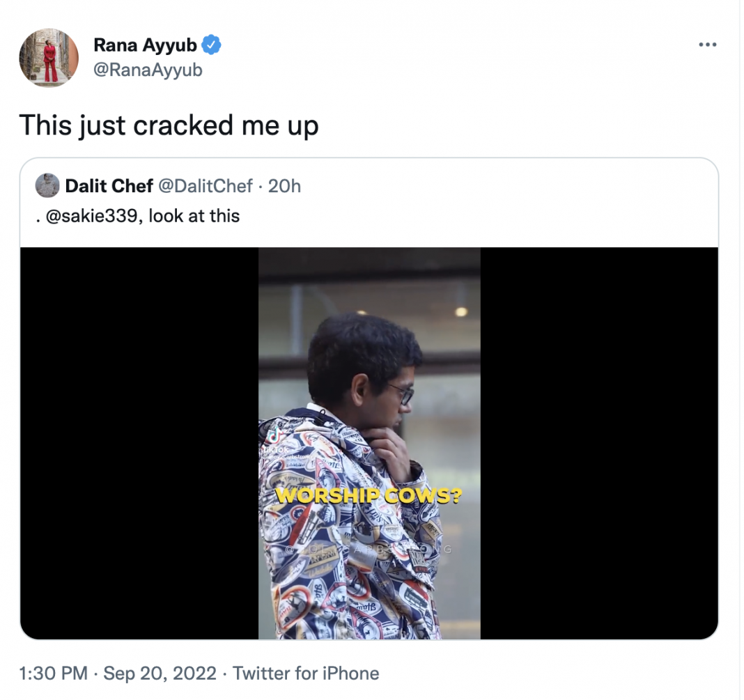Open the @RanaAyyub handle link
The height and width of the screenshot is (700, 744).
coord(148,70)
